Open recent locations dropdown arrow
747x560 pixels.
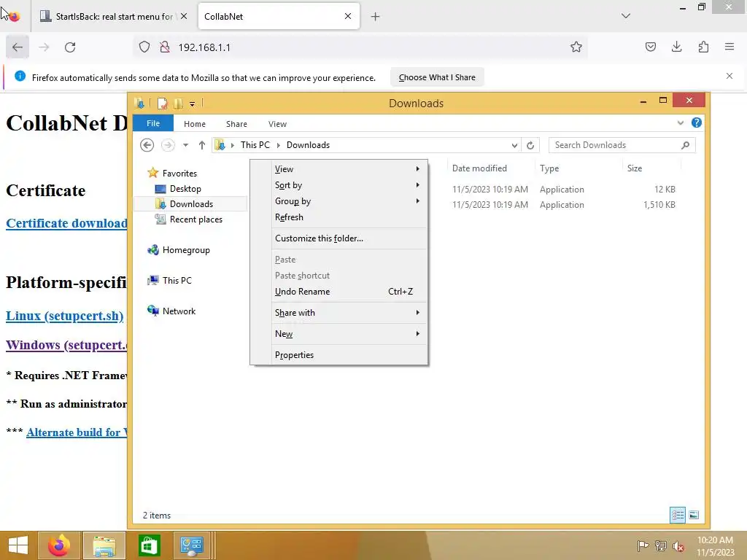[185, 145]
